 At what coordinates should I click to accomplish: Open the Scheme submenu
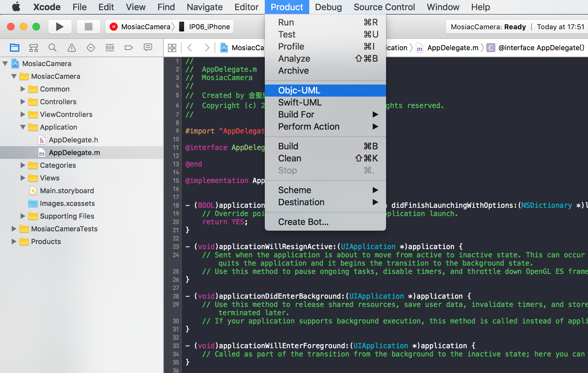tap(325, 190)
